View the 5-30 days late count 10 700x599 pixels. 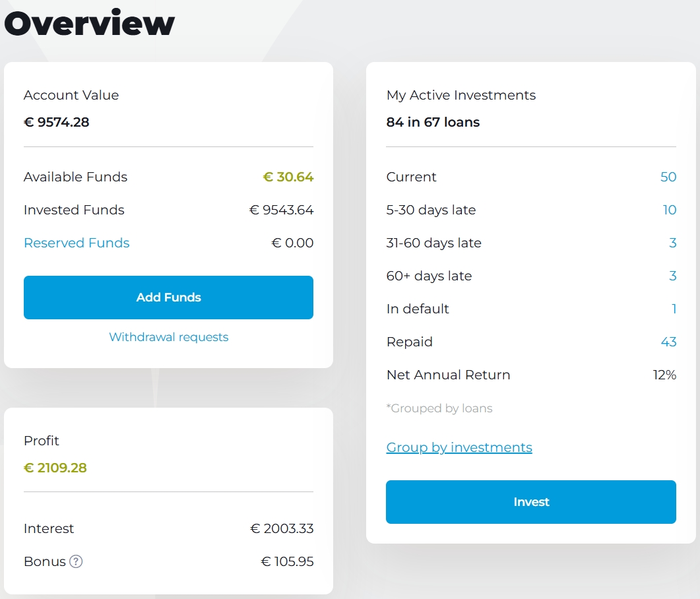coord(669,210)
